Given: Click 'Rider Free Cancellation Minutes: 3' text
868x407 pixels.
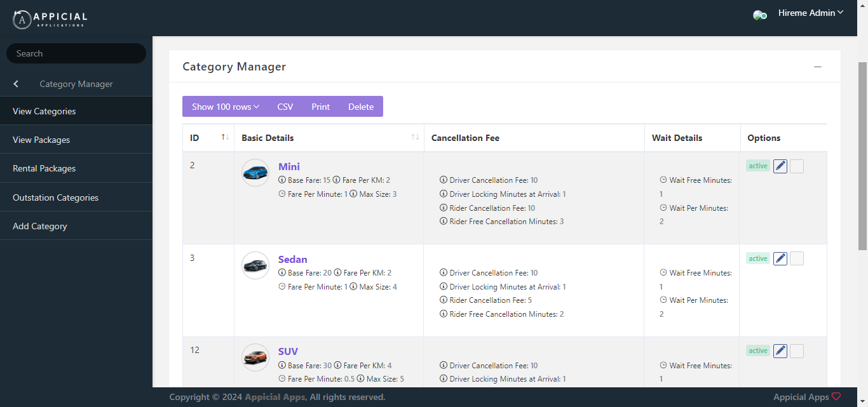Looking at the screenshot, I should 506,222.
